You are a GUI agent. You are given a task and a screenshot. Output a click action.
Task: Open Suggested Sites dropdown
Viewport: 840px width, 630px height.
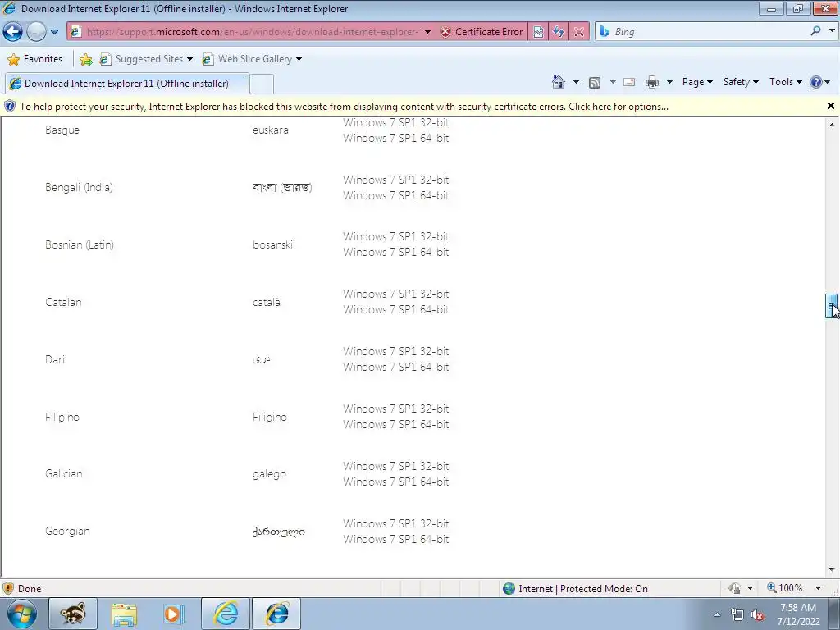146,59
